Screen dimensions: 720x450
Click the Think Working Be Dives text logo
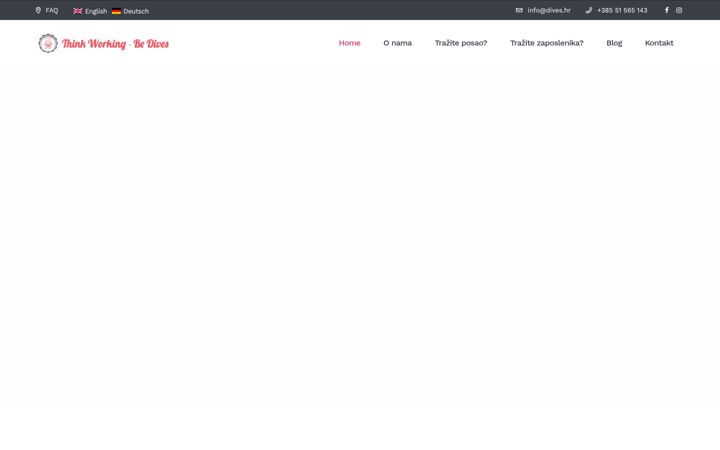tap(115, 44)
